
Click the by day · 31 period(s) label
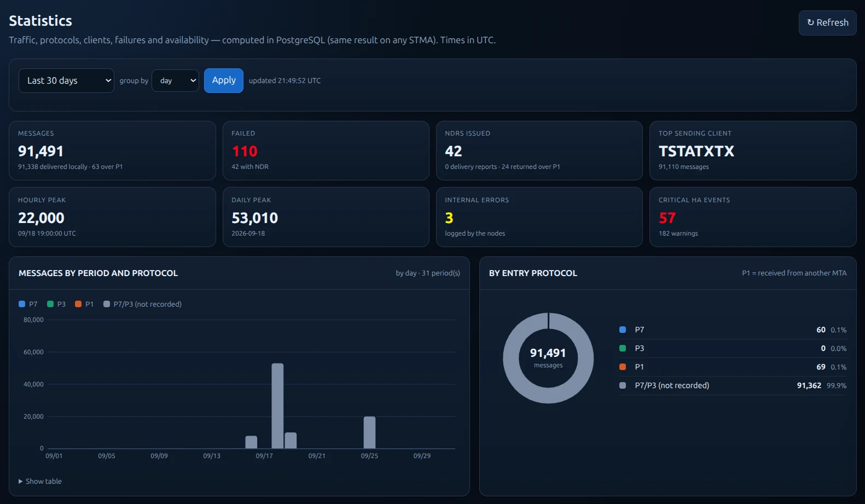point(428,273)
